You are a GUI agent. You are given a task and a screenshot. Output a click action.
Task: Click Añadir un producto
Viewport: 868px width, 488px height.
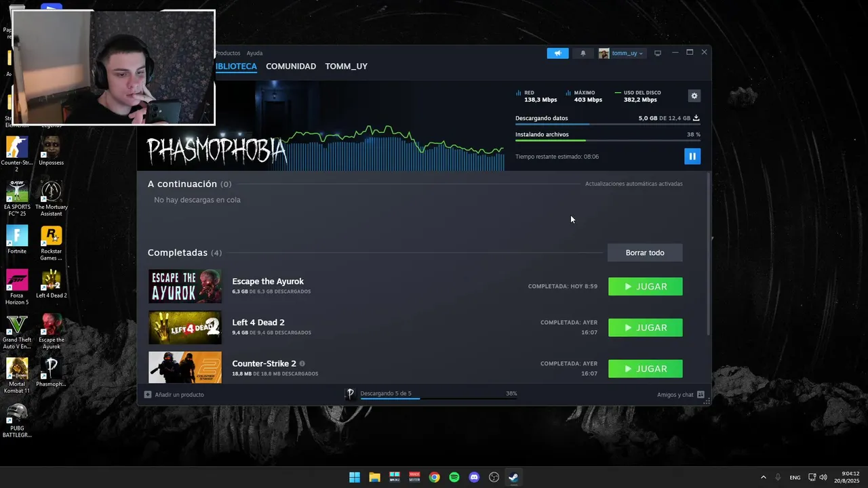click(x=174, y=394)
